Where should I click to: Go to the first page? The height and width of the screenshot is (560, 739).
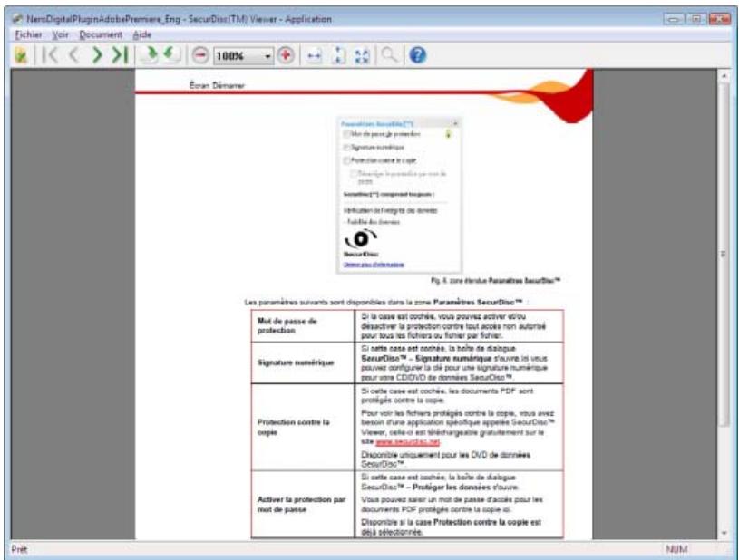coord(50,55)
